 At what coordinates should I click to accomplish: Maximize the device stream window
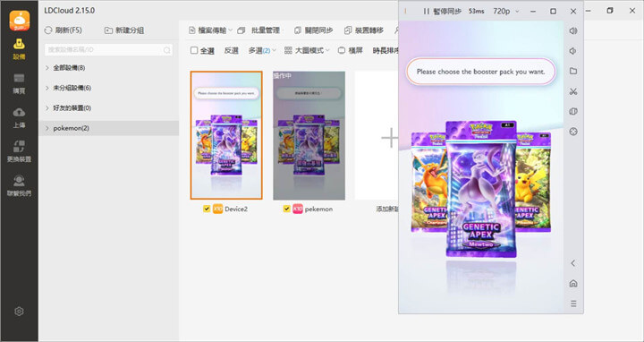554,11
